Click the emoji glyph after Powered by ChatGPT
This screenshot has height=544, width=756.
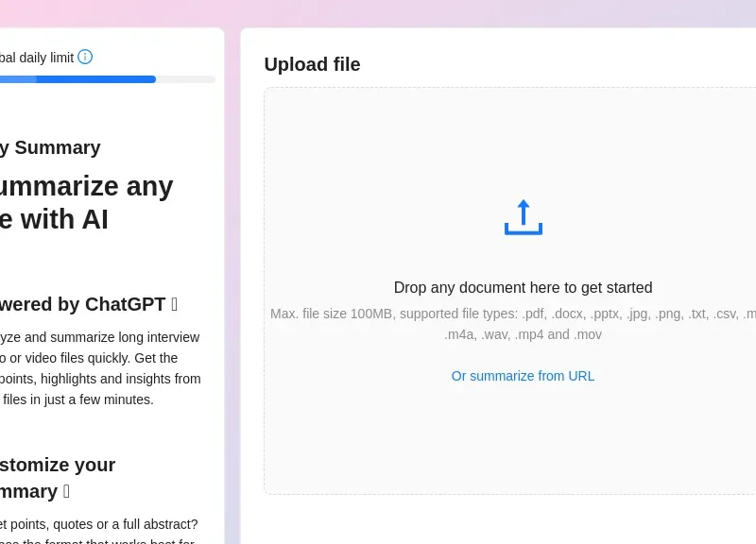[x=174, y=304]
